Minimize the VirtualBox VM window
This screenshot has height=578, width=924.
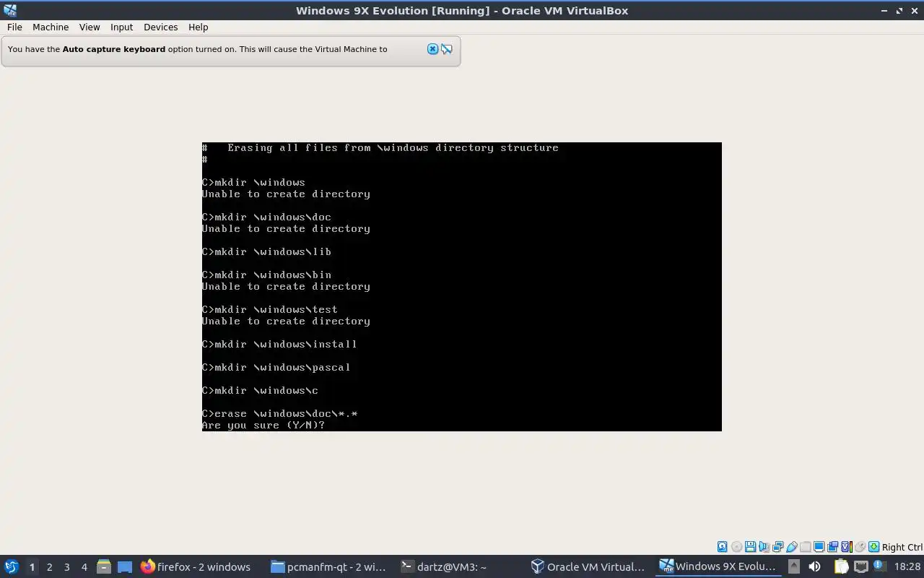(885, 10)
